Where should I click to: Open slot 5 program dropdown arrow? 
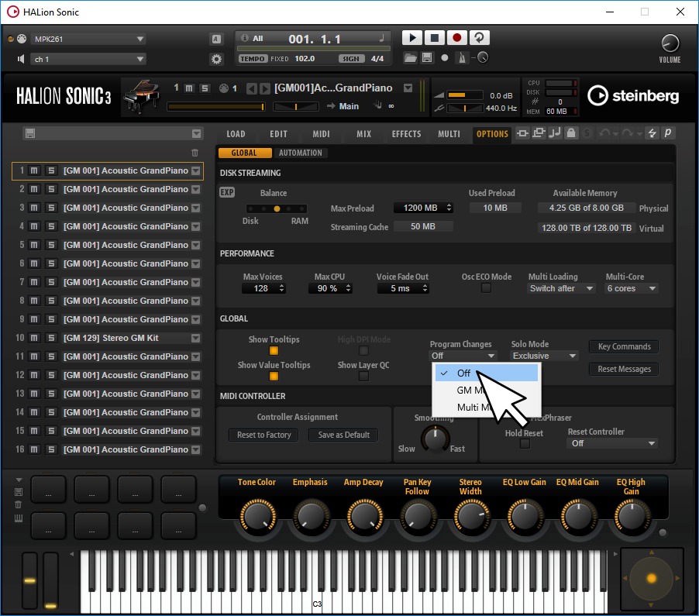point(196,245)
